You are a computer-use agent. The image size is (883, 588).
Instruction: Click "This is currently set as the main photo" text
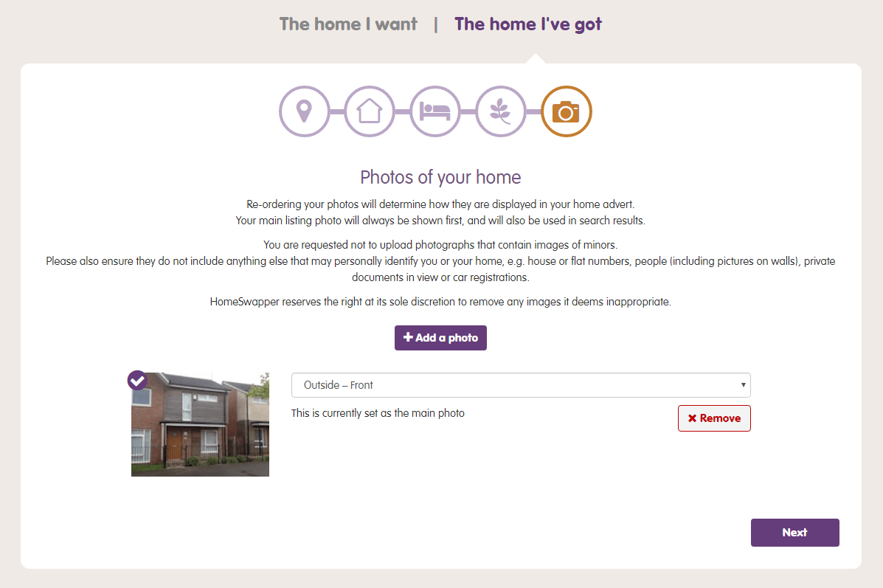point(378,413)
